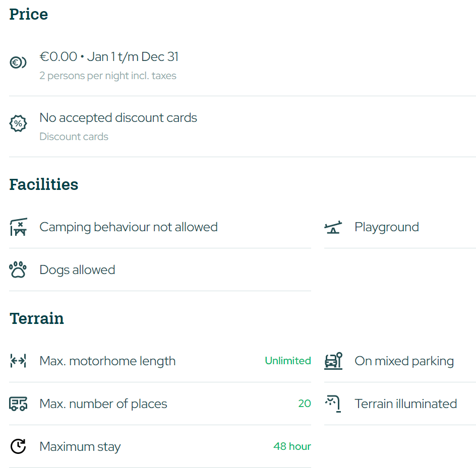Click the Price section heading
The height and width of the screenshot is (468, 476).
point(29,14)
